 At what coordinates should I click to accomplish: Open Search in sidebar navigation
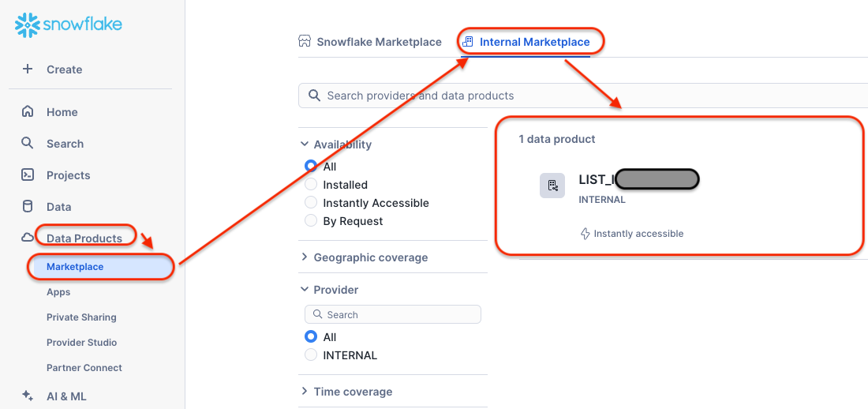(x=65, y=144)
